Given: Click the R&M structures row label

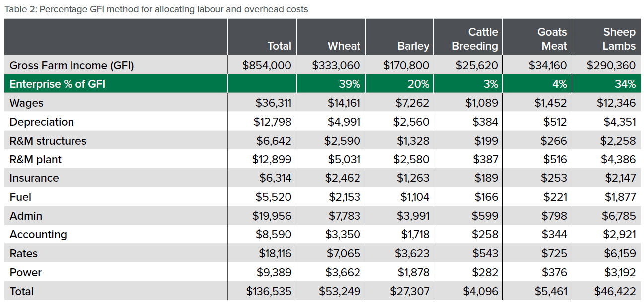Looking at the screenshot, I should pyautogui.click(x=48, y=141).
